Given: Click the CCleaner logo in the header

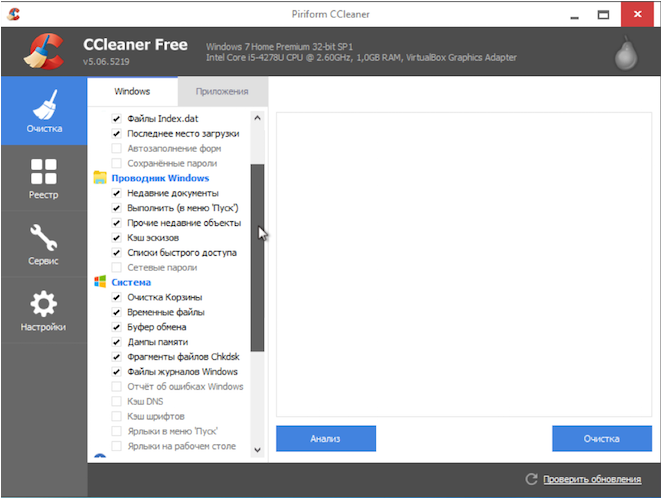Looking at the screenshot, I should (44, 52).
